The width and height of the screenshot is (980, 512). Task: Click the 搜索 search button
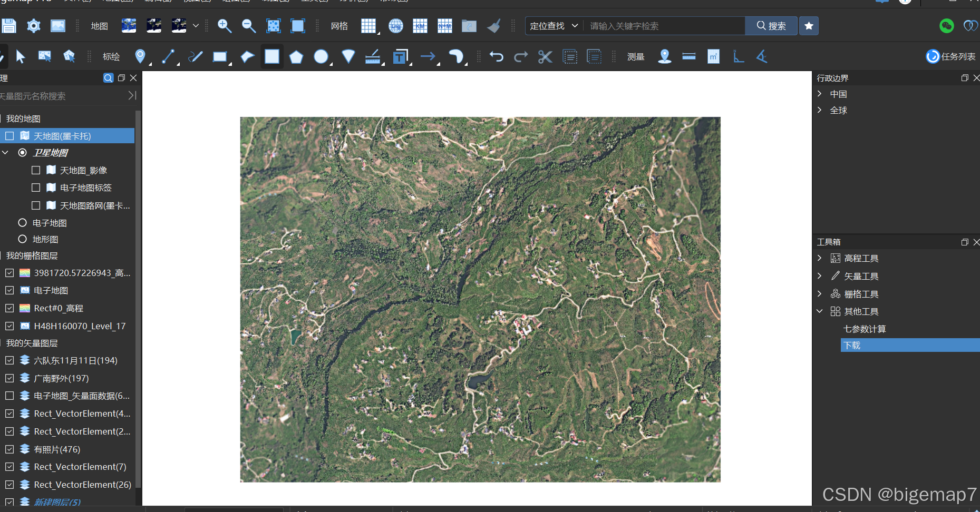[x=771, y=26]
